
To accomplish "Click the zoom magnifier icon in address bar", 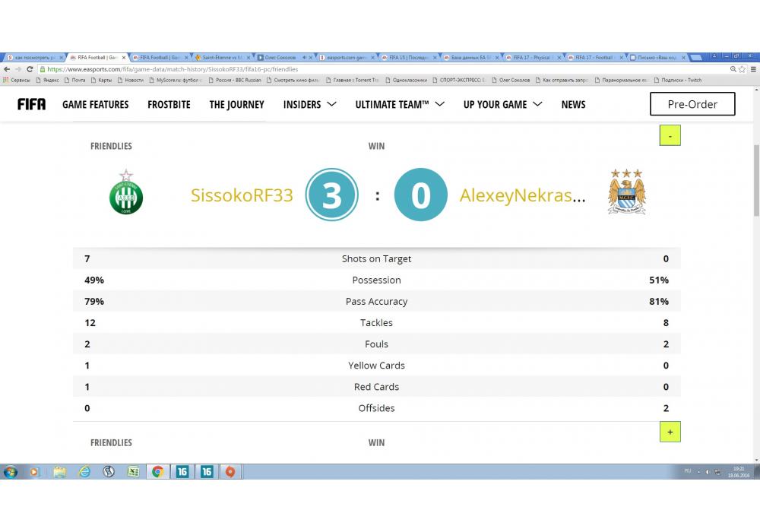I will [x=733, y=69].
